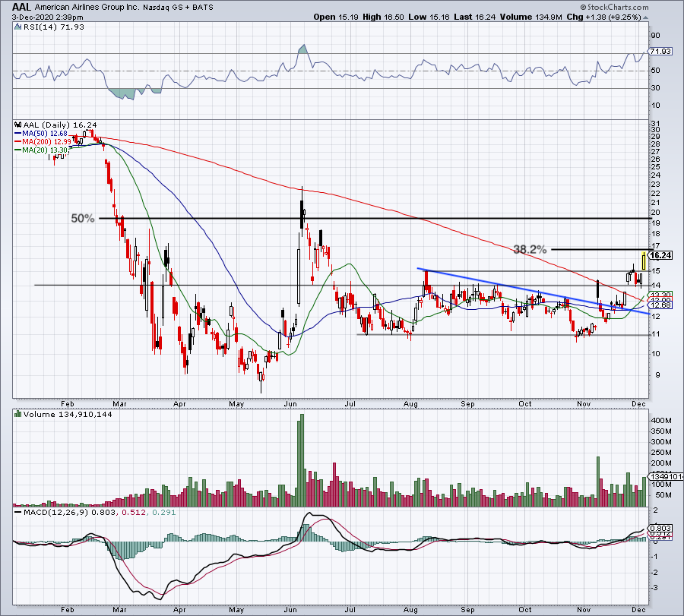The width and height of the screenshot is (684, 616).
Task: Click the tallest green volume bar in June
Action: (300, 460)
